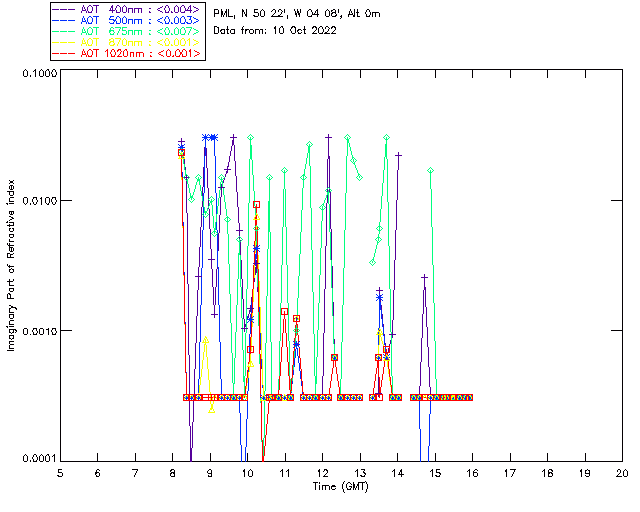Click the red square marker peak near 10.2 GMT
The height and width of the screenshot is (512, 640).
coord(256,205)
